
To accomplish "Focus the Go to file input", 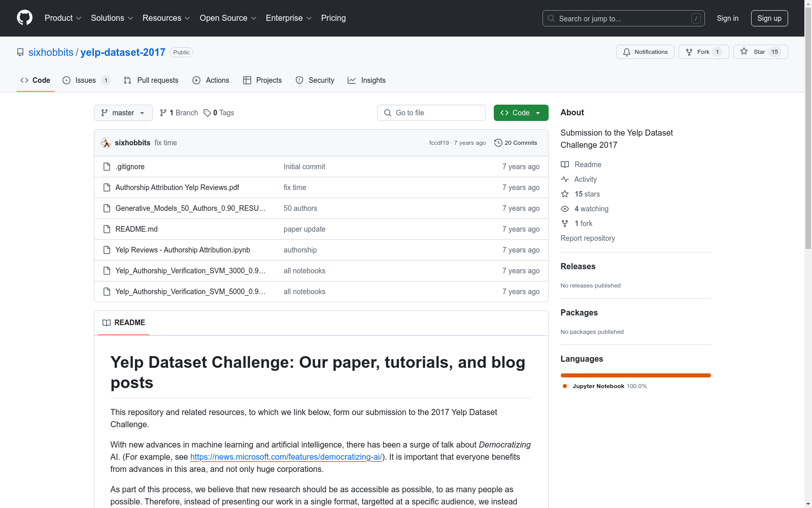I will [x=431, y=113].
